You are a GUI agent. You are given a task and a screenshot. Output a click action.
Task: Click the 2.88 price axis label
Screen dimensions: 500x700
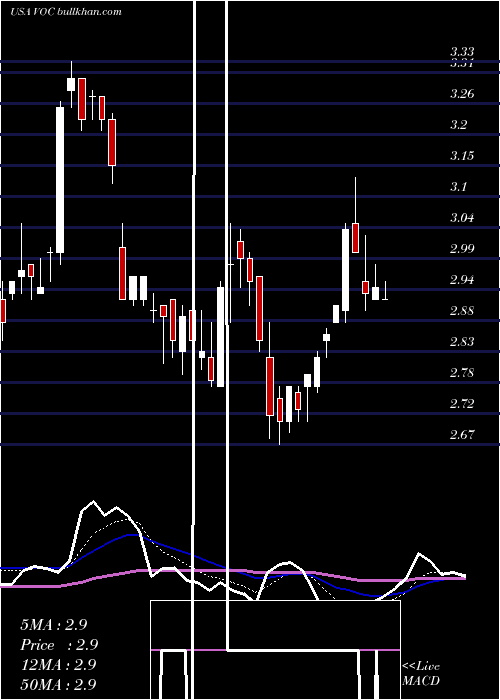tap(462, 311)
